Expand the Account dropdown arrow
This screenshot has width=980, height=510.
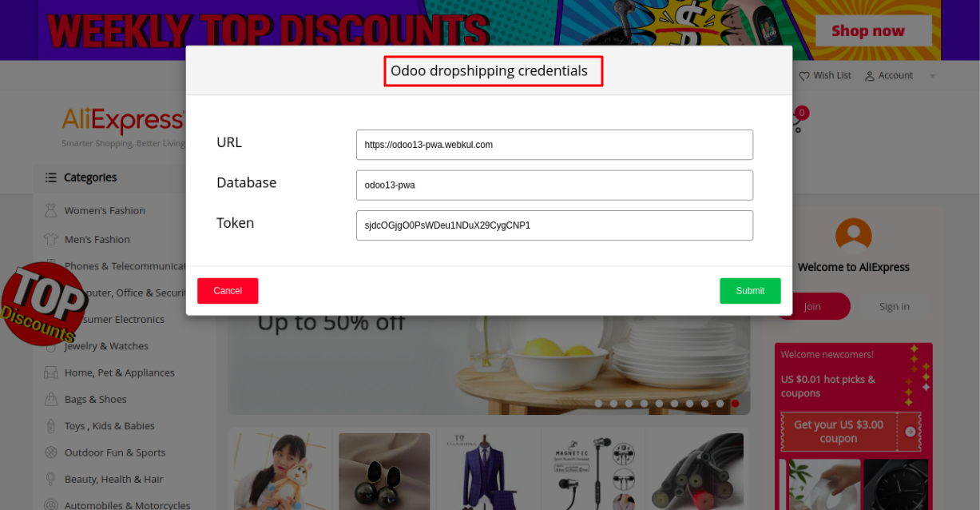coord(932,76)
